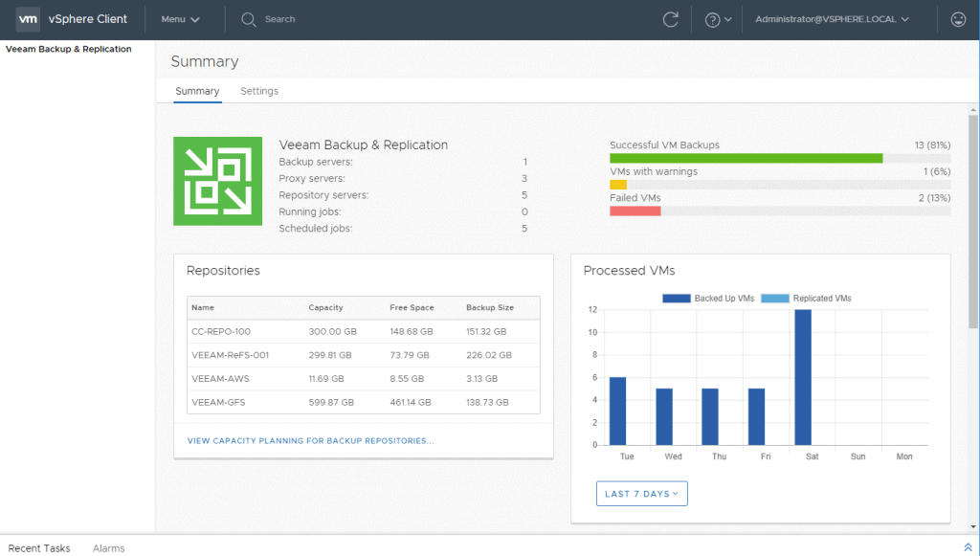980x556 pixels.
Task: Click in the Search input field
Action: tap(280, 19)
